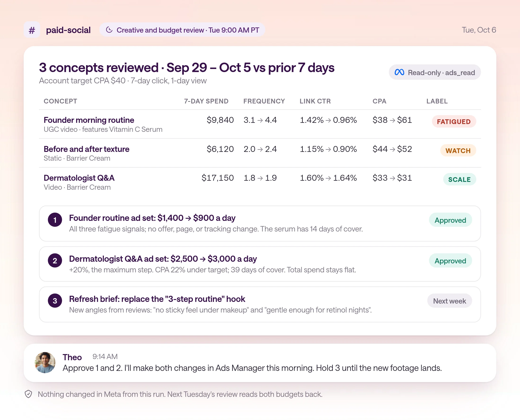Click the Tue, Oct 6 date
The image size is (520, 420).
pos(479,30)
